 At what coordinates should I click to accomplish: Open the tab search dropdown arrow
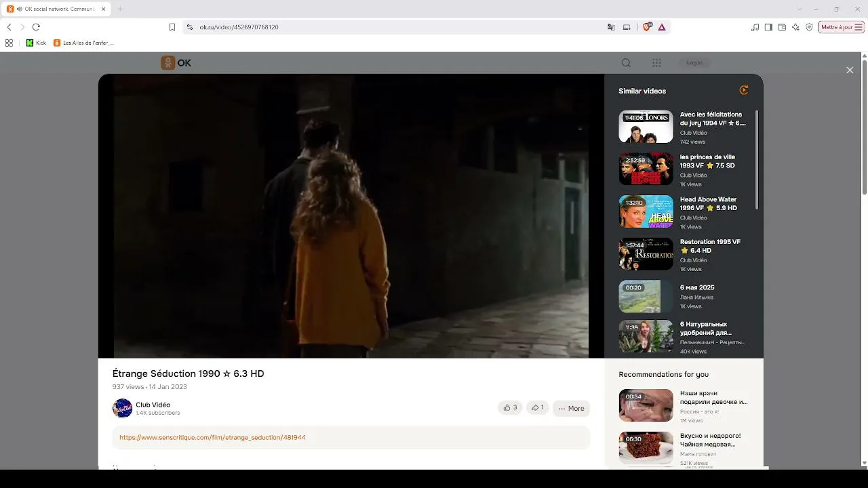pyautogui.click(x=800, y=9)
